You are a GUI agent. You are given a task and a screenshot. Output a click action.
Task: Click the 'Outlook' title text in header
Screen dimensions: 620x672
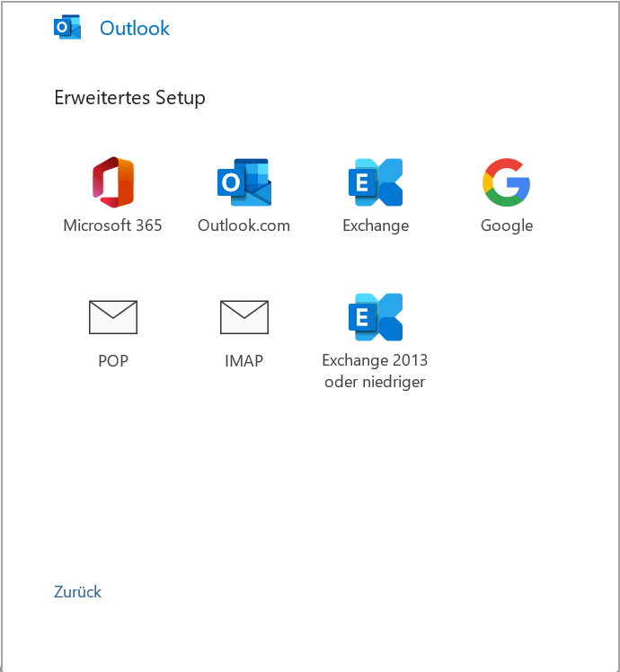134,29
